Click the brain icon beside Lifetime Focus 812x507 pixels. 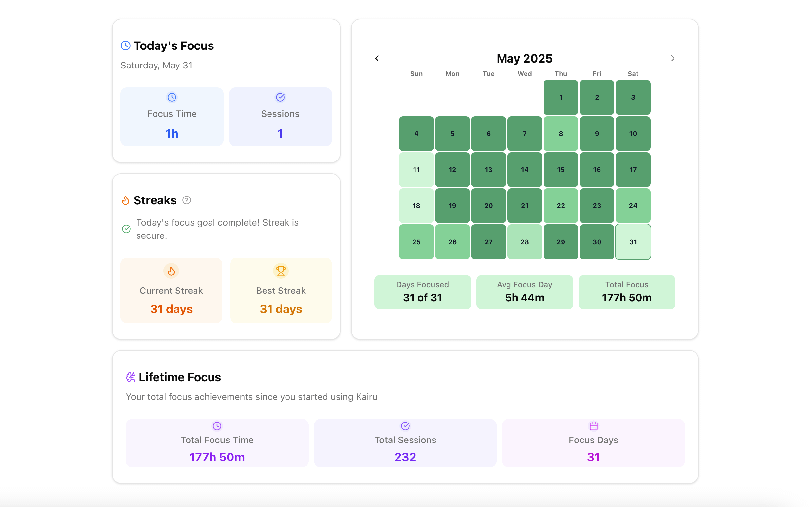[130, 377]
